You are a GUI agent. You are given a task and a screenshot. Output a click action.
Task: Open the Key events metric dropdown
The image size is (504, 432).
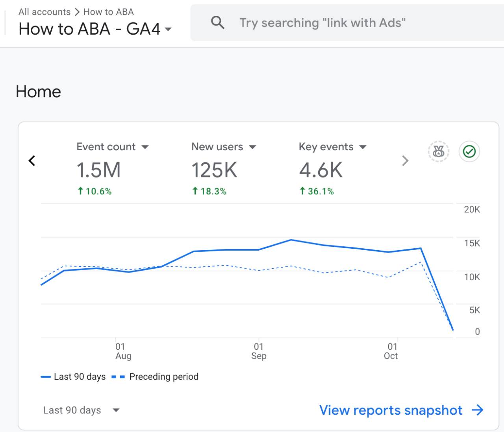[x=363, y=147]
